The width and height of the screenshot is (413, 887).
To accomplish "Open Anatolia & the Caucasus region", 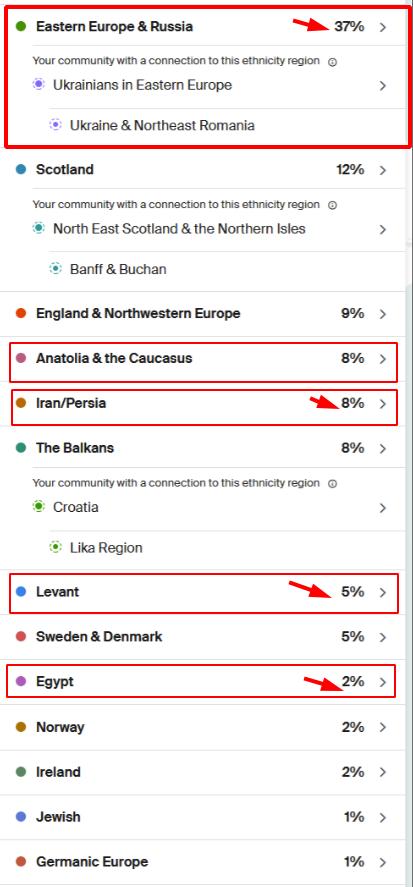I will tap(206, 359).
